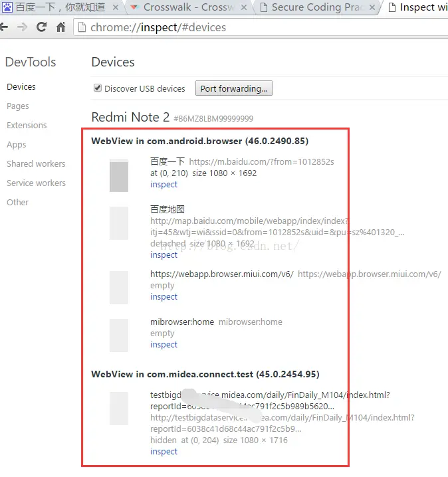
Task: Focus the chrome://inspect address bar
Action: pos(262,27)
